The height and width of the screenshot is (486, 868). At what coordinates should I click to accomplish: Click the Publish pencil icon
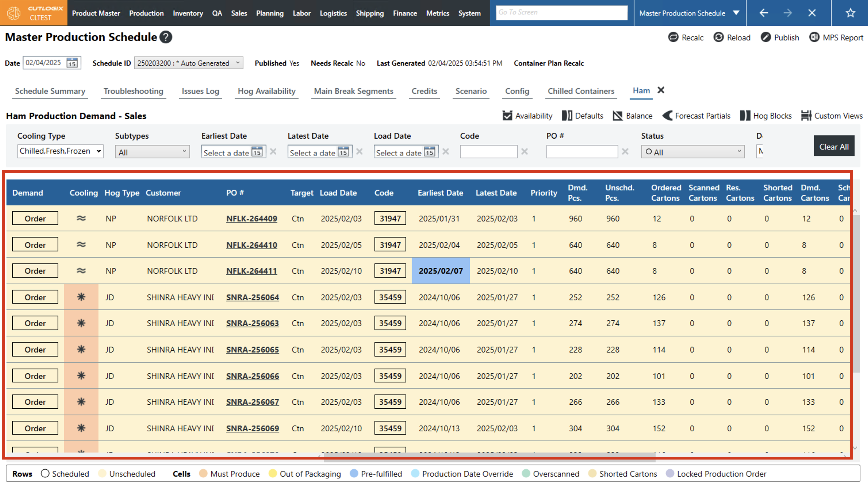765,37
